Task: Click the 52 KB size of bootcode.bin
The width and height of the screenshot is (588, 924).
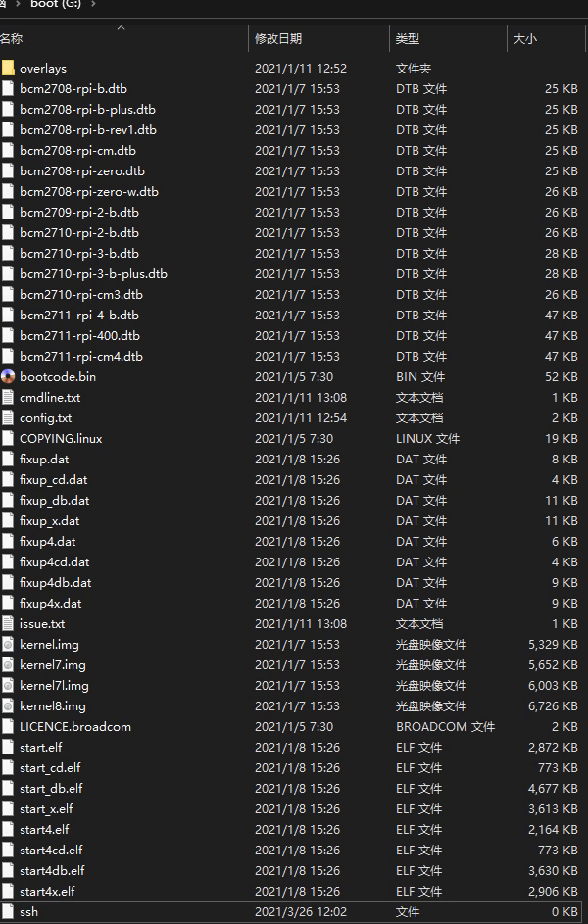Action: [x=562, y=377]
